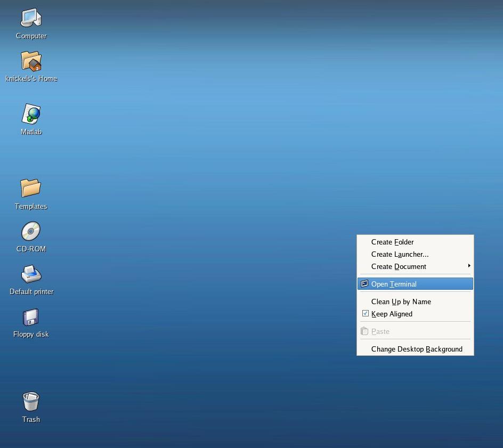503x448 pixels.
Task: Choose Change Desktop Background
Action: pos(415,349)
